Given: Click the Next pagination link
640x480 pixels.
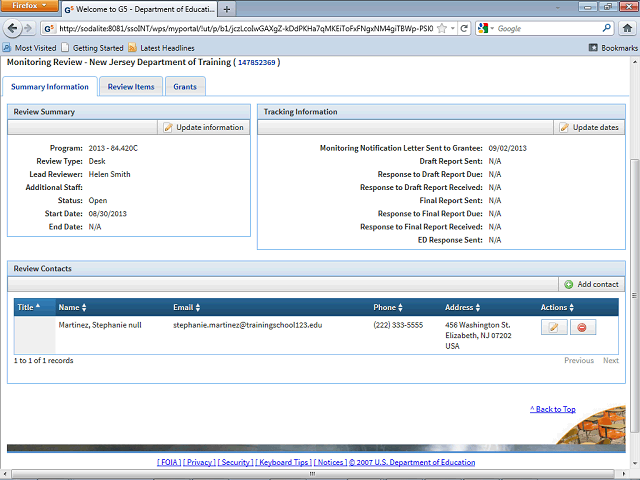Looking at the screenshot, I should pyautogui.click(x=611, y=360).
